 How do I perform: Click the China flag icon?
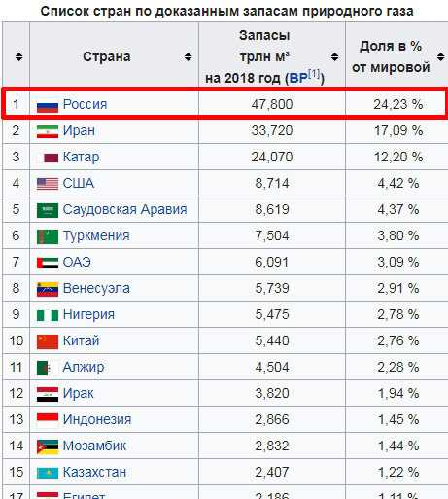click(x=48, y=341)
